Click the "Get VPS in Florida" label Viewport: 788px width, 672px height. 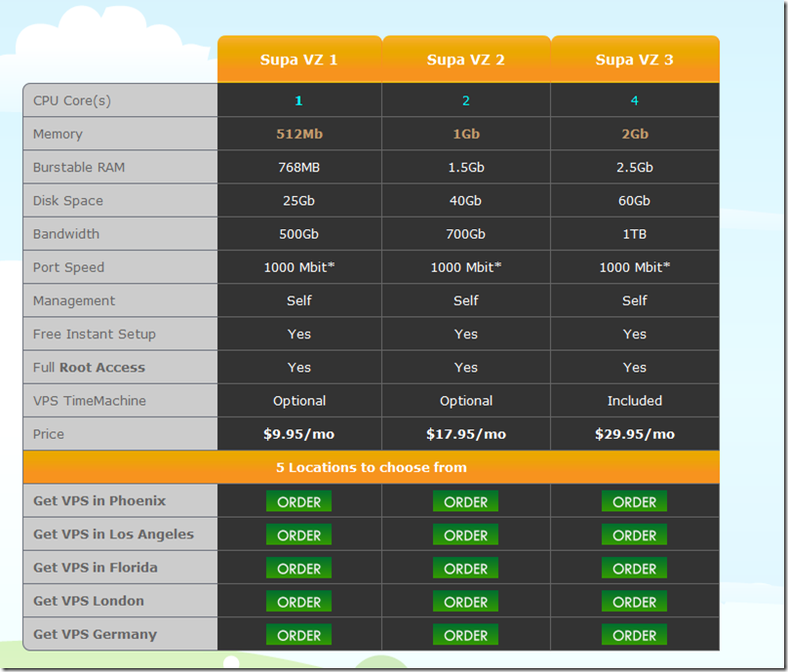pos(96,568)
